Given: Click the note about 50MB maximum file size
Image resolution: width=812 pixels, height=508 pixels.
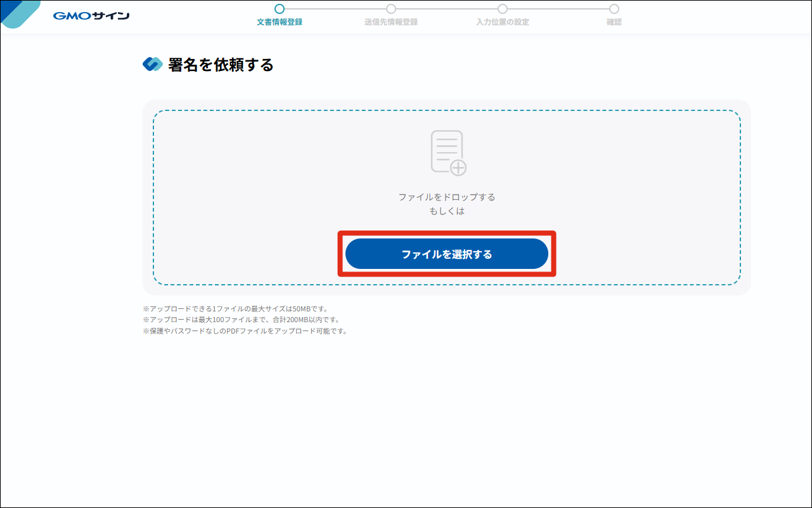Looking at the screenshot, I should click(x=236, y=309).
